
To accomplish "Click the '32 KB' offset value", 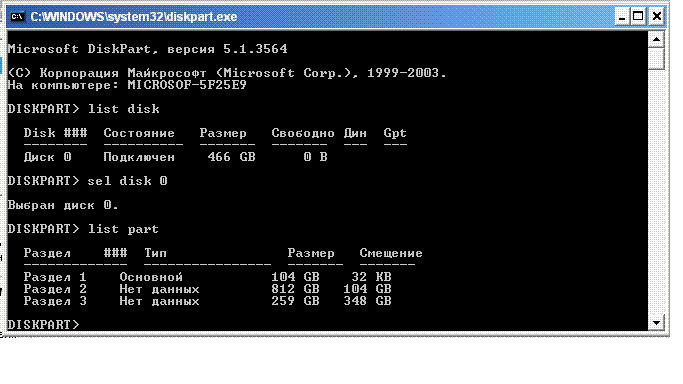I will (x=372, y=277).
